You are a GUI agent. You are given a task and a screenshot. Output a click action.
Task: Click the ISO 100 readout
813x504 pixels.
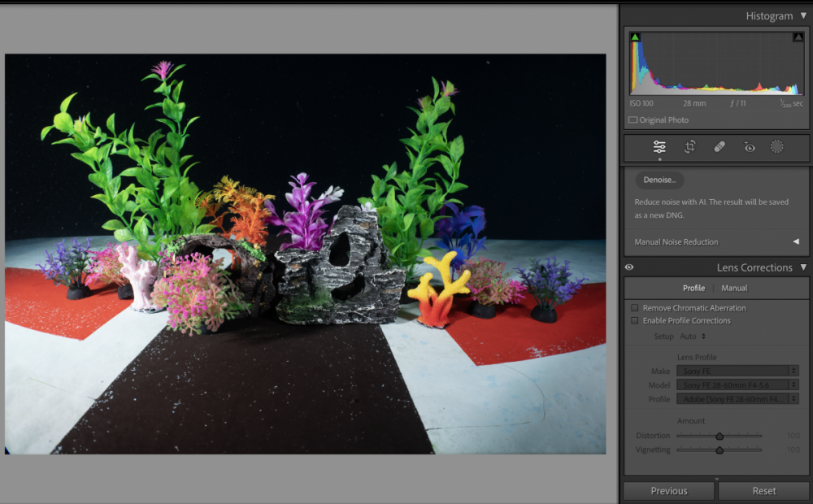pos(641,104)
